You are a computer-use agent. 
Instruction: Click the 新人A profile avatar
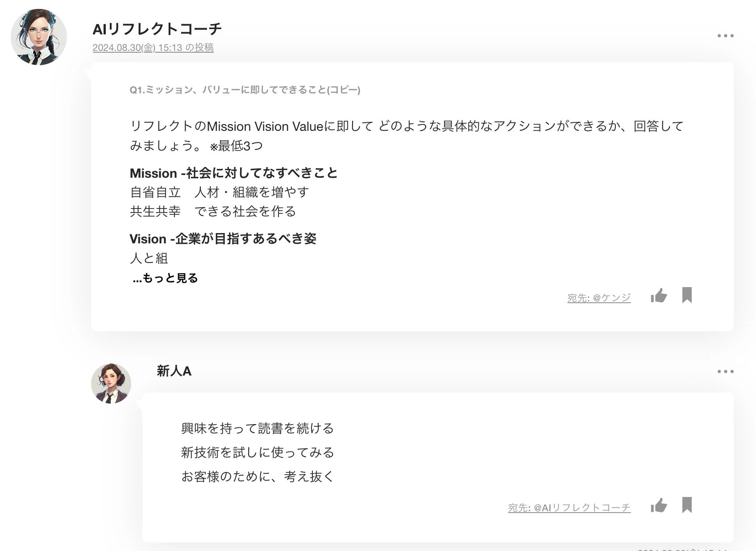pos(111,384)
